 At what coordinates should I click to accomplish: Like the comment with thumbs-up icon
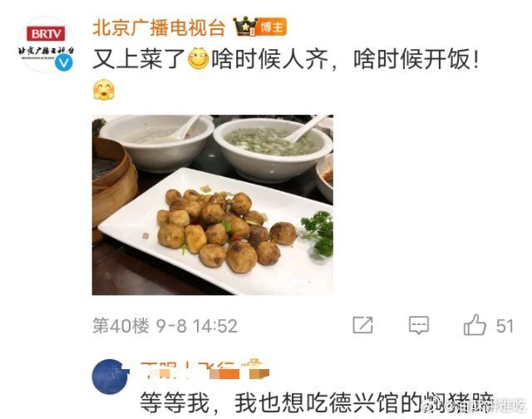point(475,325)
